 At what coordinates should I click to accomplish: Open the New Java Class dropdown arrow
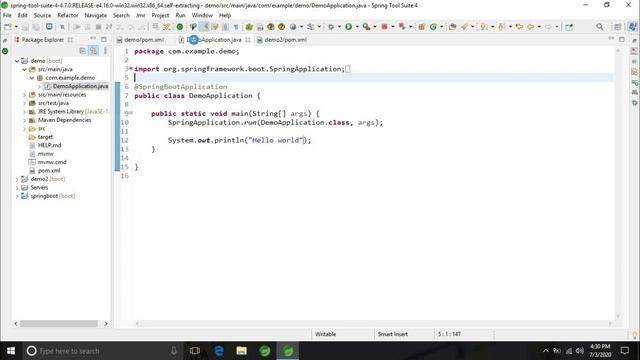[x=442, y=27]
